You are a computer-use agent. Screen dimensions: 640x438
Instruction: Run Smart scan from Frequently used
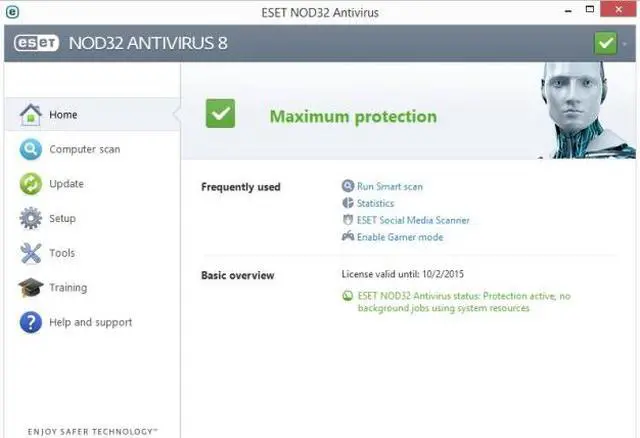tap(389, 186)
